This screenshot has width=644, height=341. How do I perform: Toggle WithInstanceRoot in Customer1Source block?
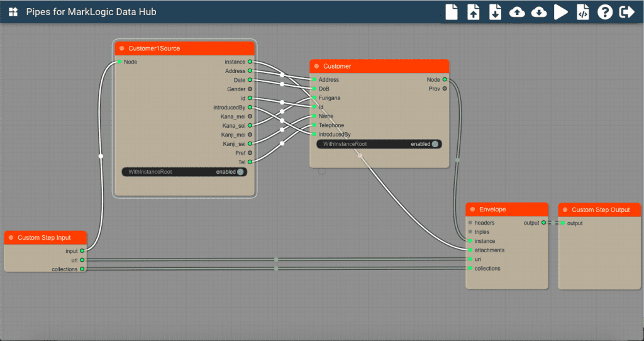240,172
